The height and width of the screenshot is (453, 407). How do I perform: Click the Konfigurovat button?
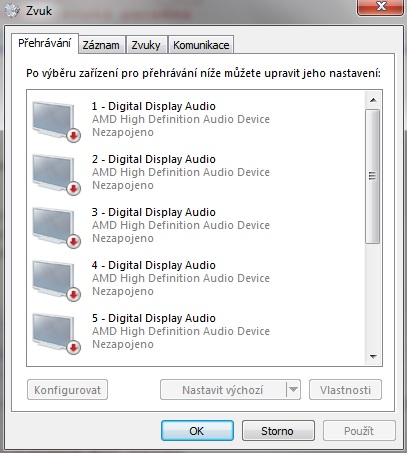point(67,390)
